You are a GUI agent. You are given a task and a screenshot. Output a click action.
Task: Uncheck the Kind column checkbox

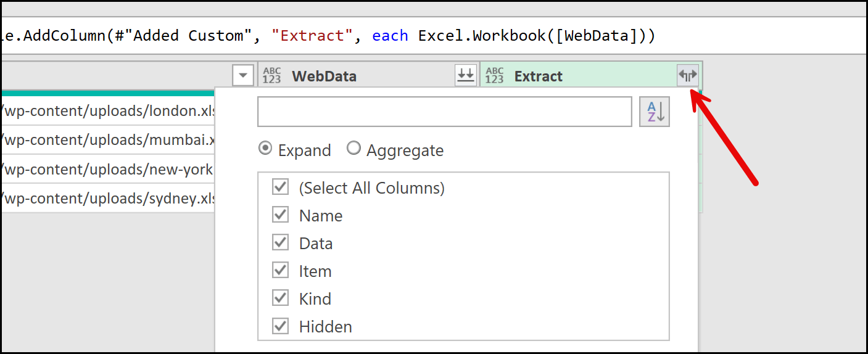(x=281, y=298)
